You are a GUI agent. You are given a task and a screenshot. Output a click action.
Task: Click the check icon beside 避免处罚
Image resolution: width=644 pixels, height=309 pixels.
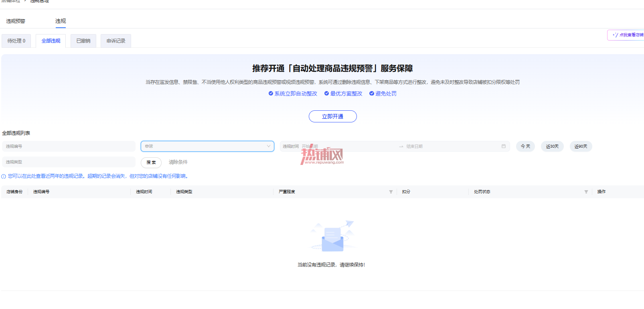click(372, 94)
